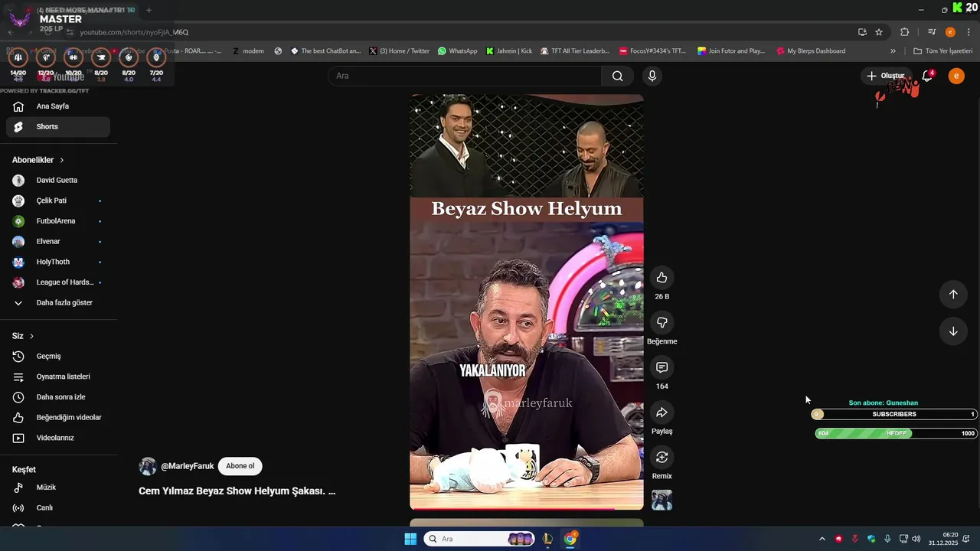Open volume control in system tray
The height and width of the screenshot is (551, 980).
tap(916, 539)
